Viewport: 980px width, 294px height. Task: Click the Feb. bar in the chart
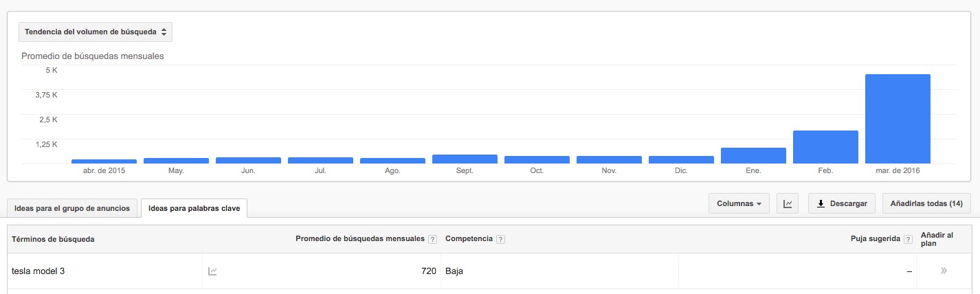pyautogui.click(x=825, y=147)
